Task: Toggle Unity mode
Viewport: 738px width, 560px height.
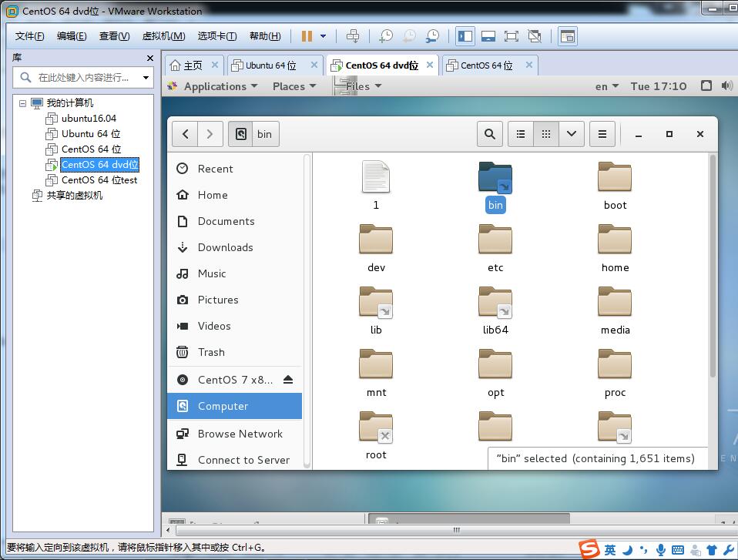Action: coord(534,36)
